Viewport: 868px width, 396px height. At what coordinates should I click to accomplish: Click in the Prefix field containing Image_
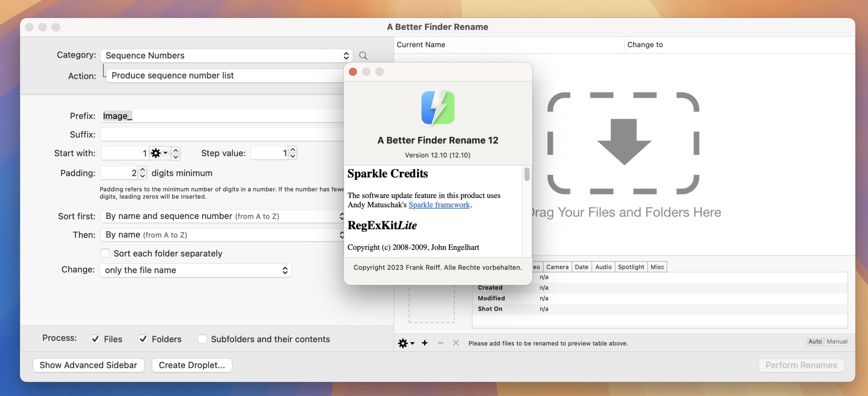pyautogui.click(x=222, y=116)
